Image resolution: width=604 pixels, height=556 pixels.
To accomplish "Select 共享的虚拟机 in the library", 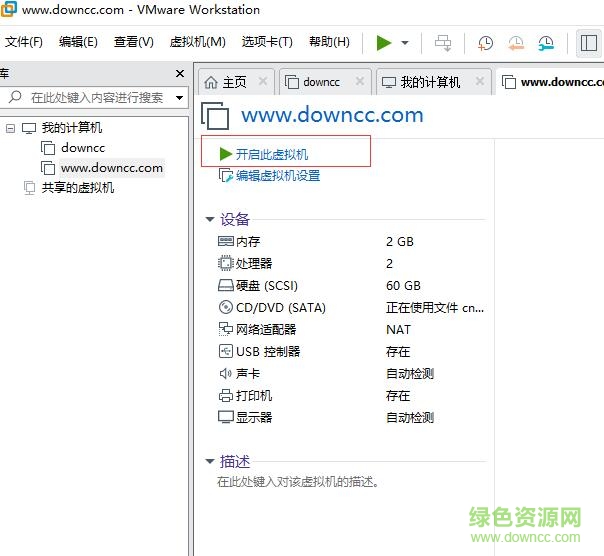I will coord(77,188).
